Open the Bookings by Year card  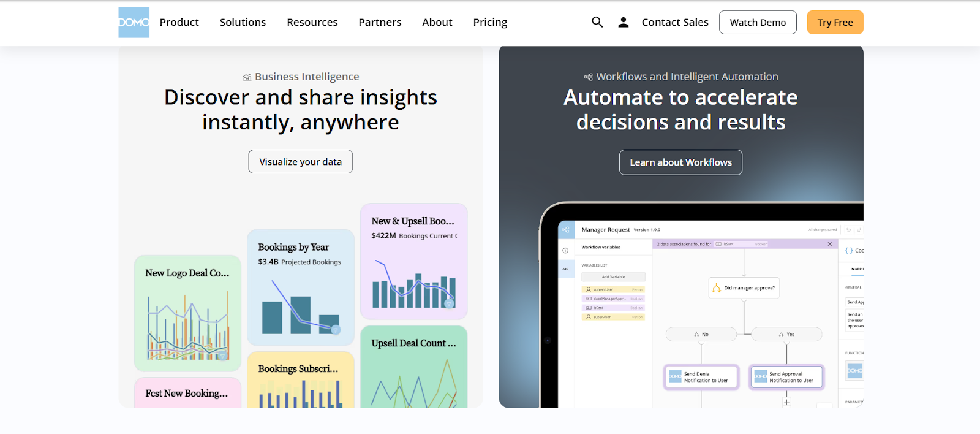tap(301, 287)
